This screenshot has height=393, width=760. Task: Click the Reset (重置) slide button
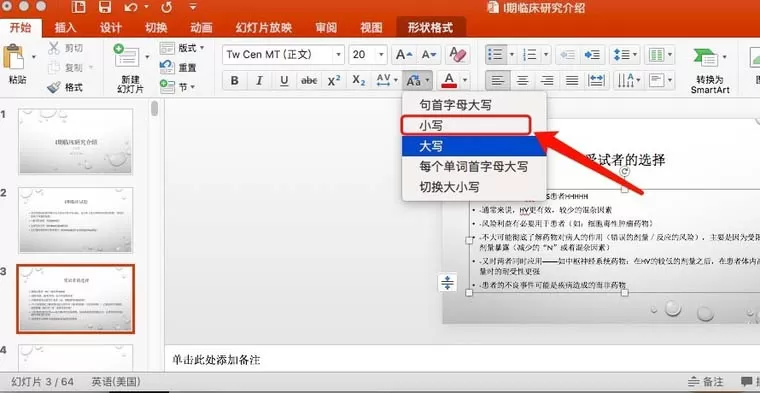(177, 67)
